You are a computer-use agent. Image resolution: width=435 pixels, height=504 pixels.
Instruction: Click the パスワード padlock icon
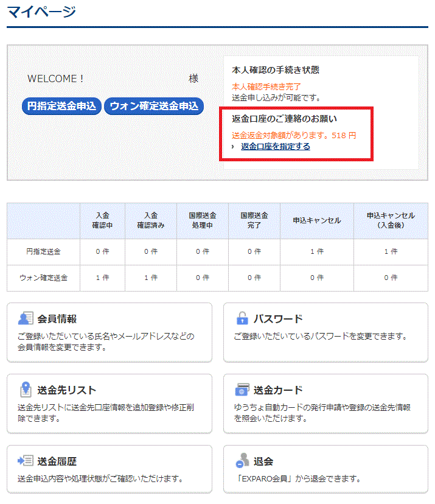[242, 318]
